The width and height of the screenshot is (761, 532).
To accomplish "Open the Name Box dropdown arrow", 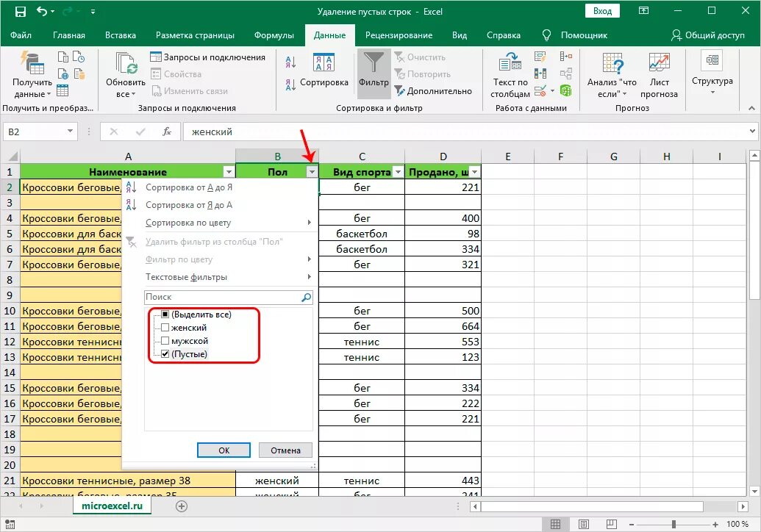I will click(x=71, y=132).
